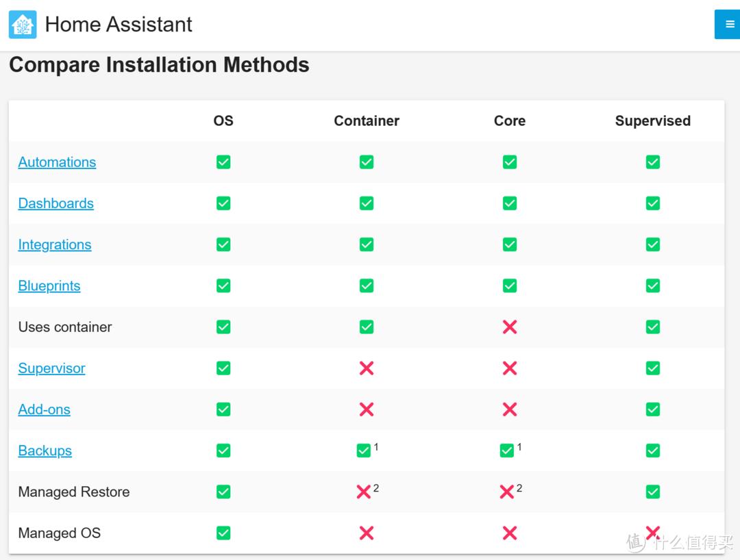Follow the Integrations link
This screenshot has height=560, width=740.
(54, 244)
